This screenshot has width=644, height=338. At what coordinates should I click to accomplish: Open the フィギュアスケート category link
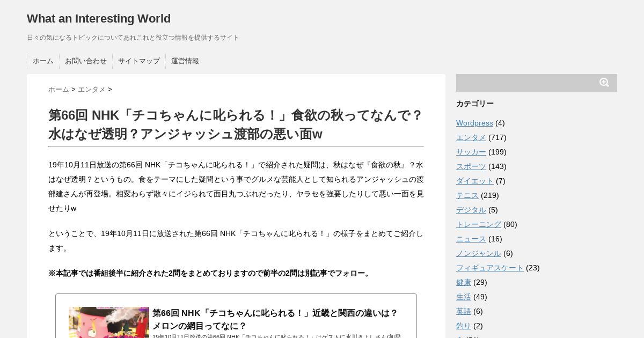pos(490,268)
